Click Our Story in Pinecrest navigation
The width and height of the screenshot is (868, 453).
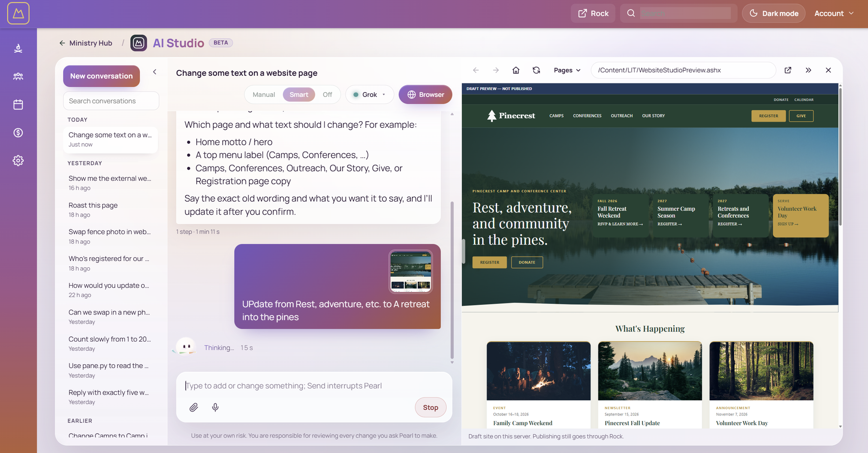(653, 116)
